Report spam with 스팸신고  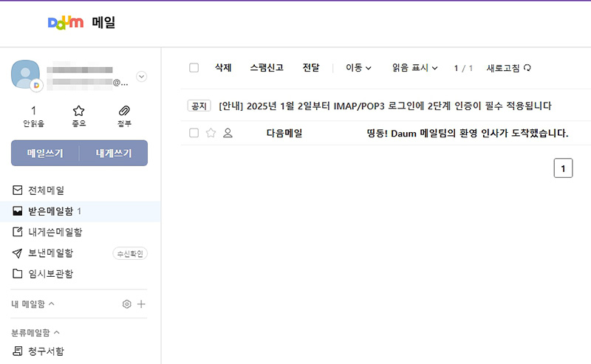click(267, 68)
